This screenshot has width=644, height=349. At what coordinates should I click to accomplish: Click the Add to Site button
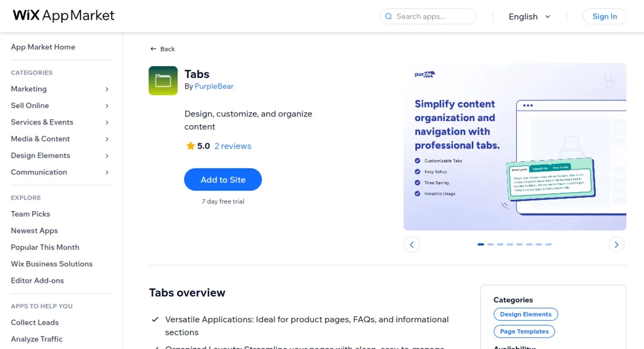coord(223,180)
